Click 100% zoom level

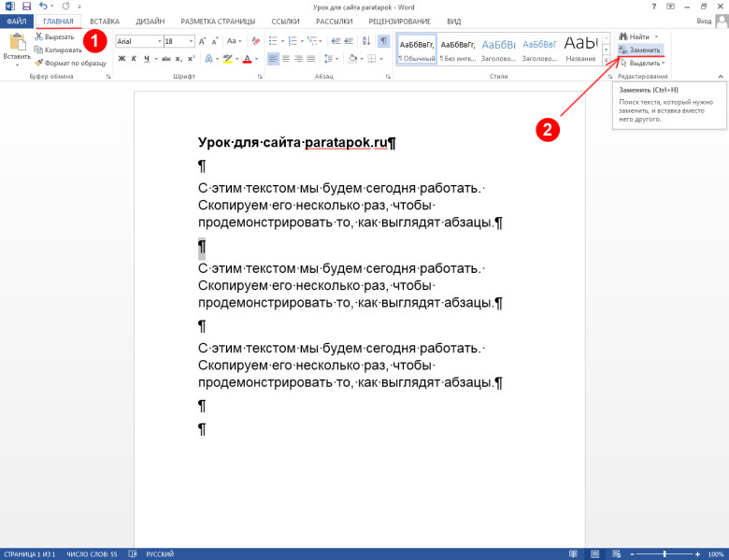pyautogui.click(x=716, y=554)
